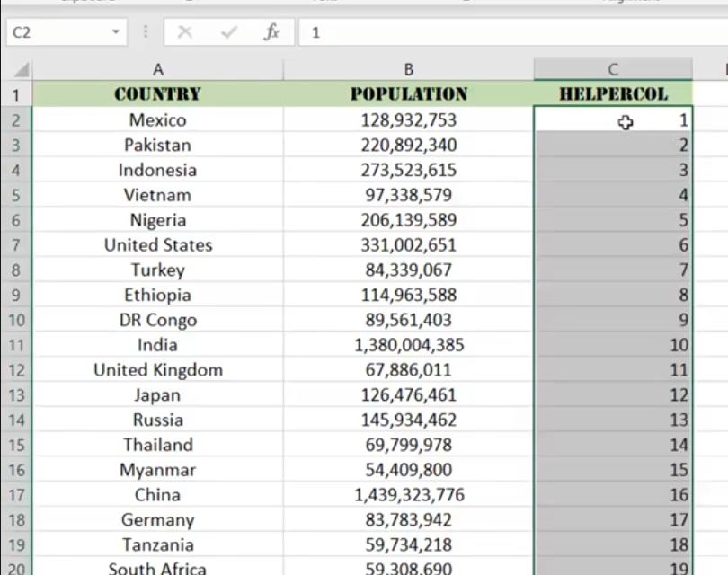The height and width of the screenshot is (575, 728).
Task: Click population value 126,476,461
Action: 409,395
